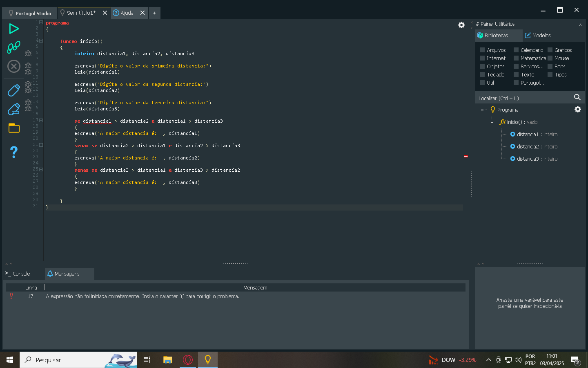Switch to the Portugol Studio home tab
The image size is (588, 368).
[29, 13]
